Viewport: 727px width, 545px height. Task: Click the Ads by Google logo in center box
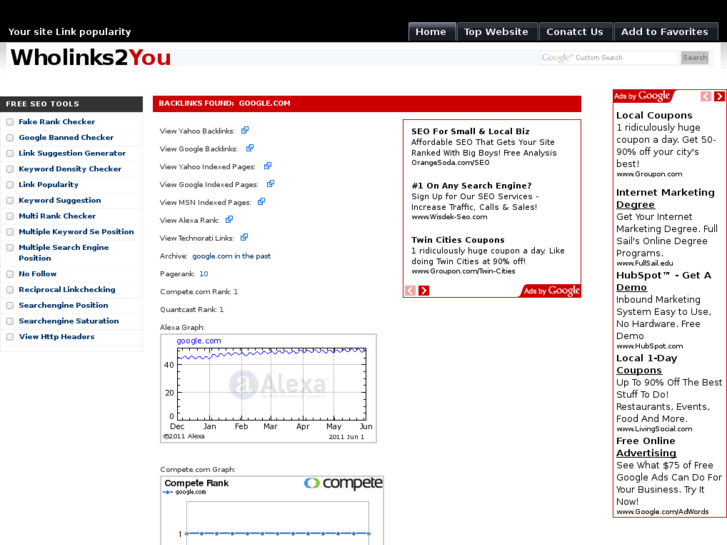[x=551, y=291]
